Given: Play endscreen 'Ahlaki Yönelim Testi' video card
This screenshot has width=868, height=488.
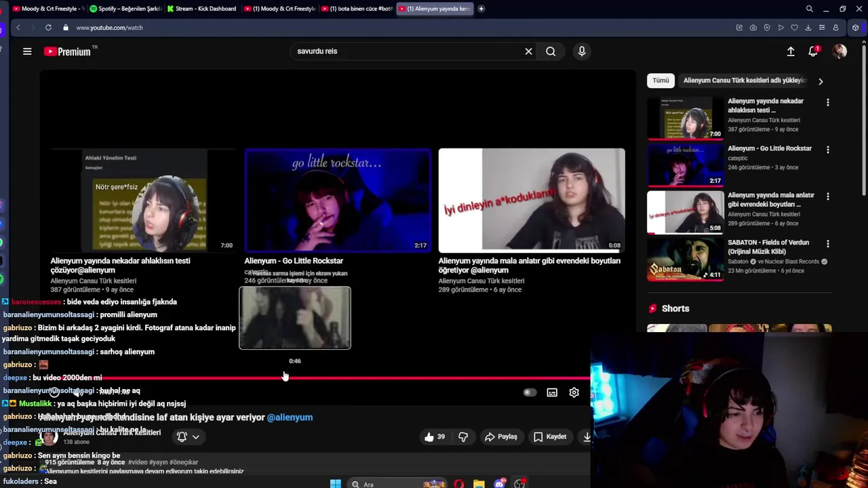Looking at the screenshot, I should point(143,200).
